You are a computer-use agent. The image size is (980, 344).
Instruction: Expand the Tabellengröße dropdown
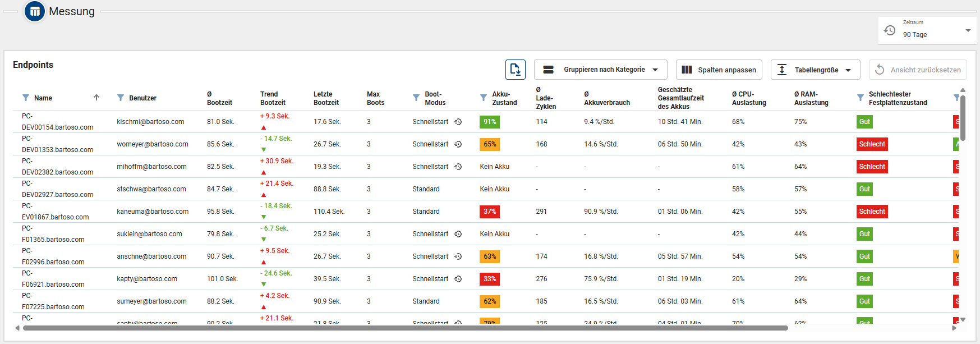click(x=815, y=70)
